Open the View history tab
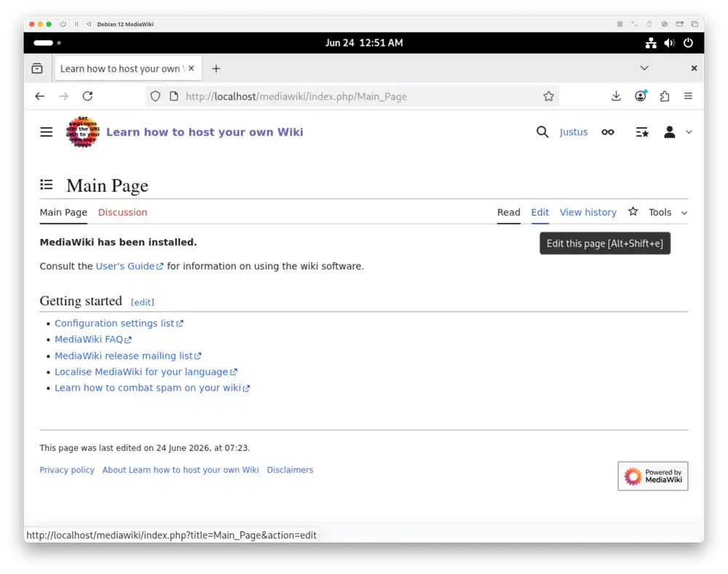 coord(587,212)
